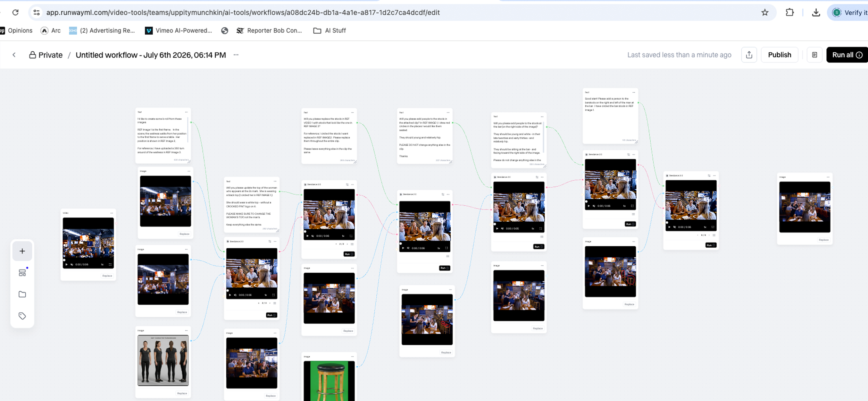The width and height of the screenshot is (868, 401).
Task: Go to previous result on leftmost Seedance node
Action: 259,303
